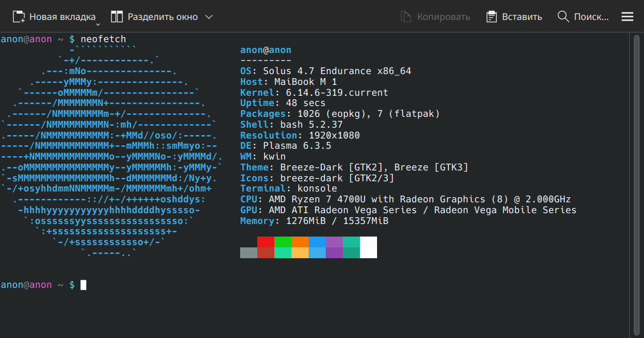The image size is (644, 338).
Task: Open the small dropdown arrow beside Новая вкладка
Action: click(x=98, y=24)
